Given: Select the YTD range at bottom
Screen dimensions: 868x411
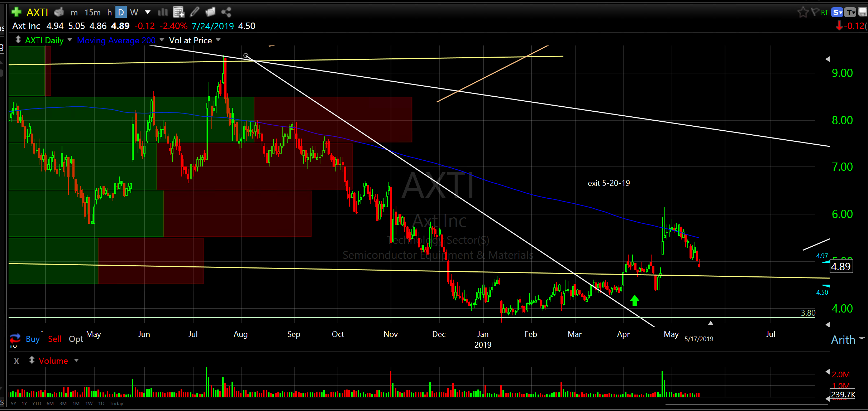Looking at the screenshot, I should (37, 403).
